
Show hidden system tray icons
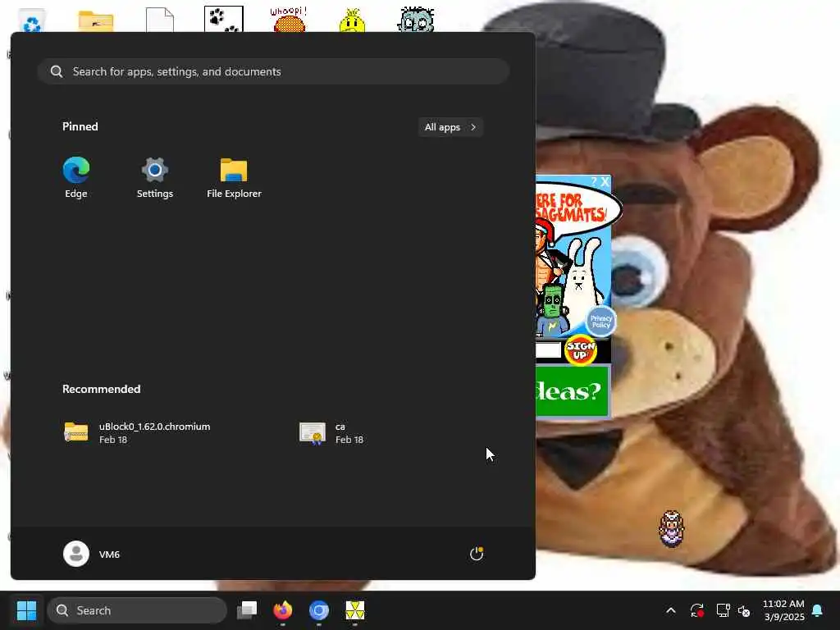[671, 610]
